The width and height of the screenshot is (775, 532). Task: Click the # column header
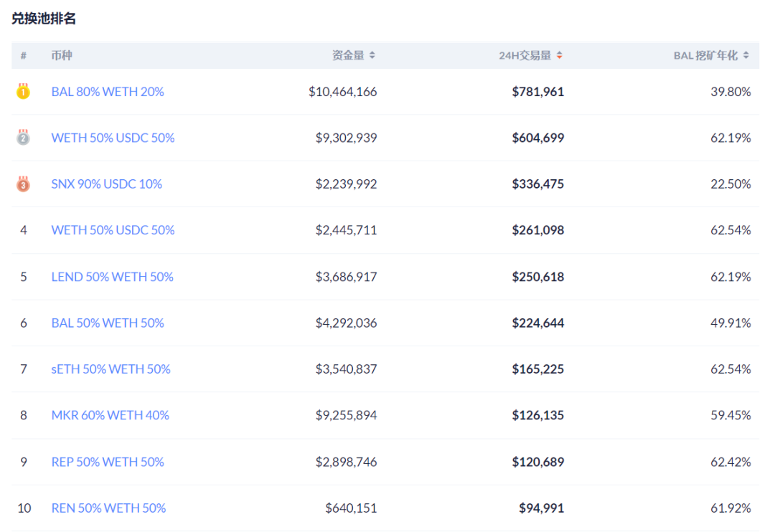23,55
